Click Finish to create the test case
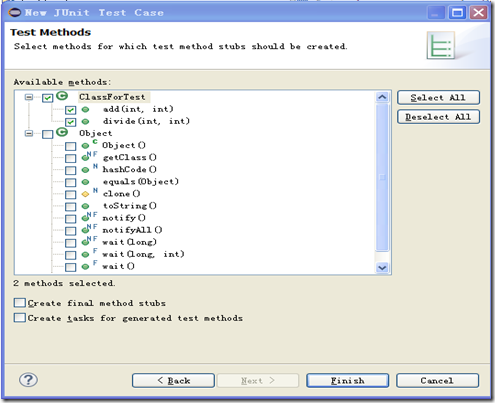This screenshot has width=495, height=403. click(348, 380)
